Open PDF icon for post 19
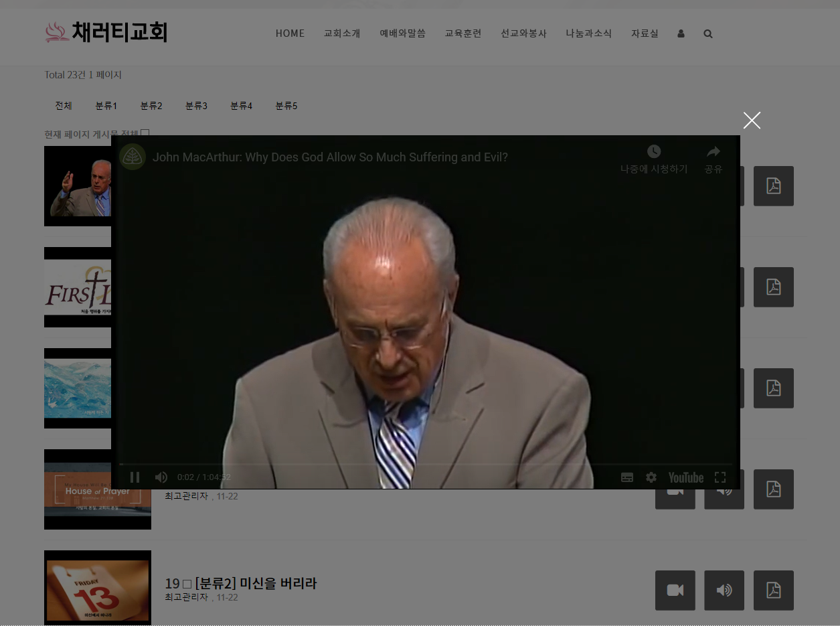 tap(773, 590)
